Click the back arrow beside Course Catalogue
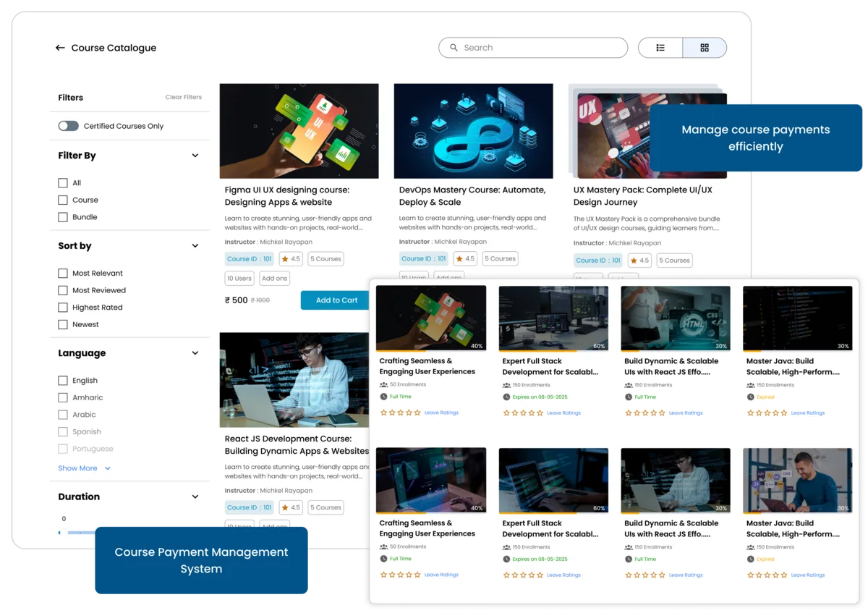Viewport: 868px width, 613px height. coord(60,48)
